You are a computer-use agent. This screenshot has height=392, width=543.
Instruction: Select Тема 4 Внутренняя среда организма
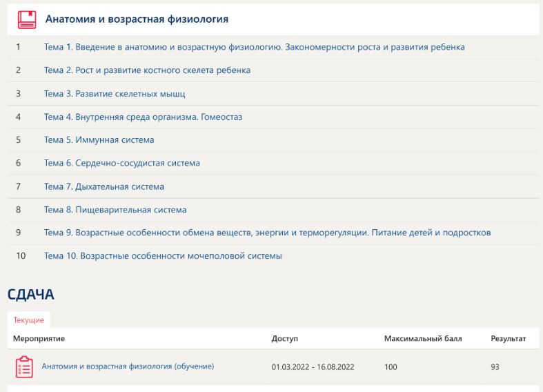click(x=143, y=117)
